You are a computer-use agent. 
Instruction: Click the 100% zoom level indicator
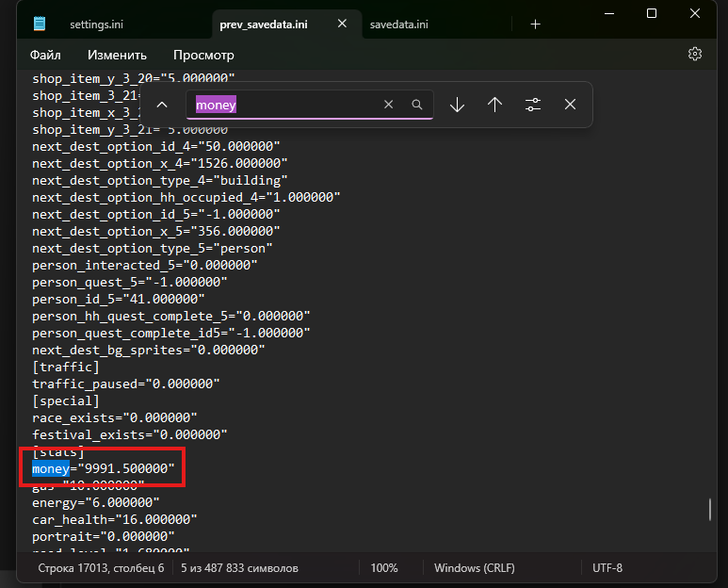point(383,568)
